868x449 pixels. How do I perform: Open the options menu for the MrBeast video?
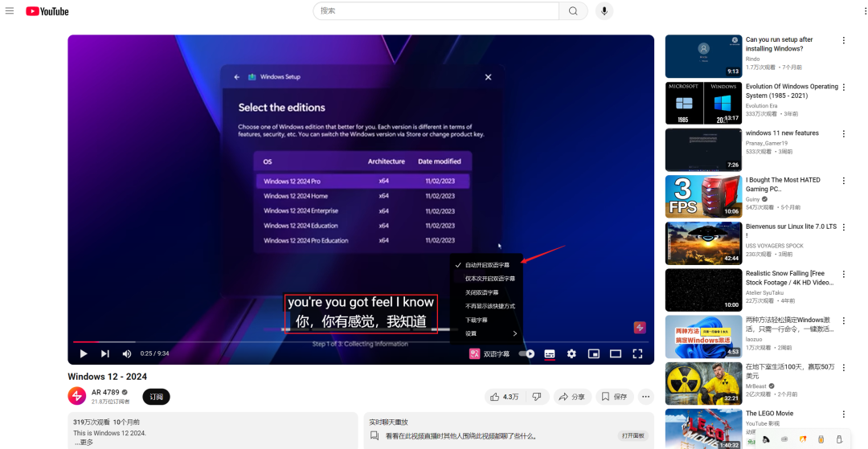click(x=844, y=368)
